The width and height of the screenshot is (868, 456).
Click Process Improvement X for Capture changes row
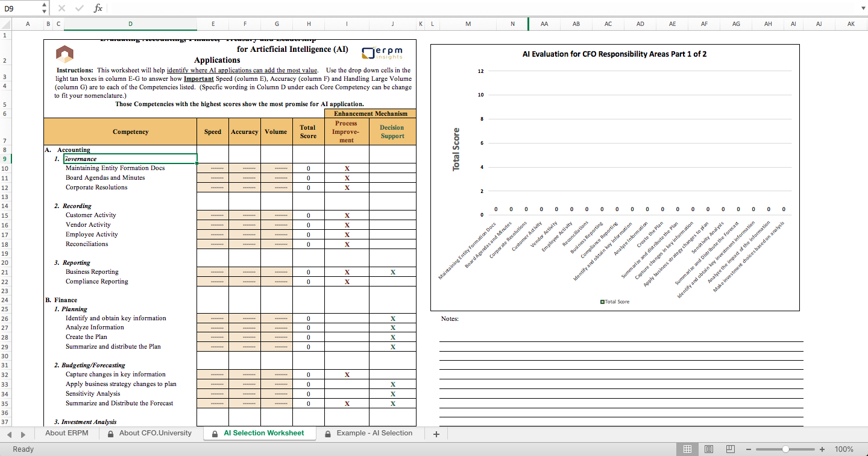pyautogui.click(x=347, y=375)
